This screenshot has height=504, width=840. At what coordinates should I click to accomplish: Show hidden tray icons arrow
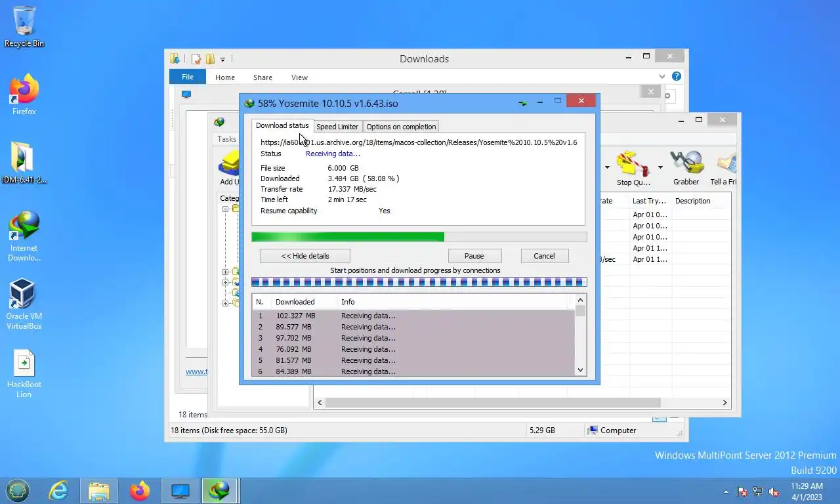pos(726,492)
